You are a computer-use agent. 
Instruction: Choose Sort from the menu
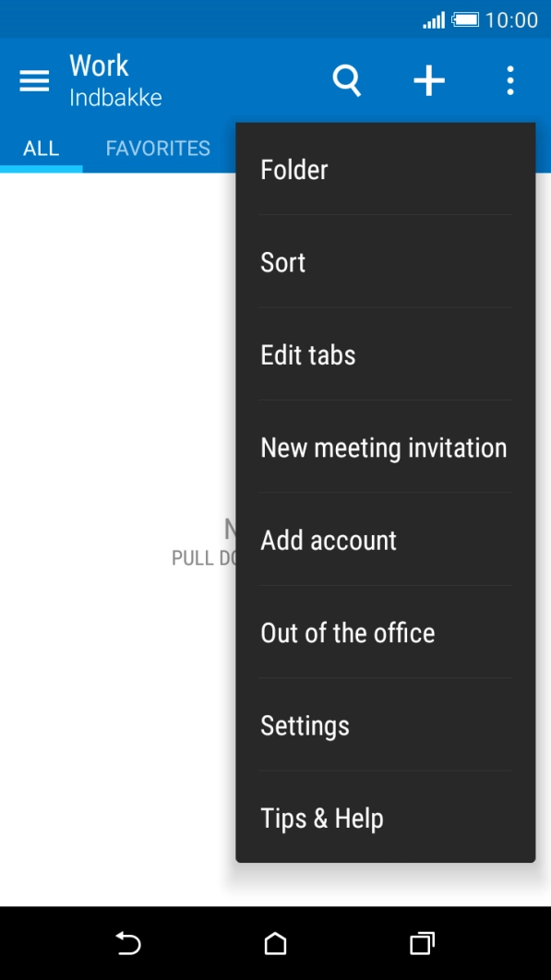pyautogui.click(x=282, y=262)
